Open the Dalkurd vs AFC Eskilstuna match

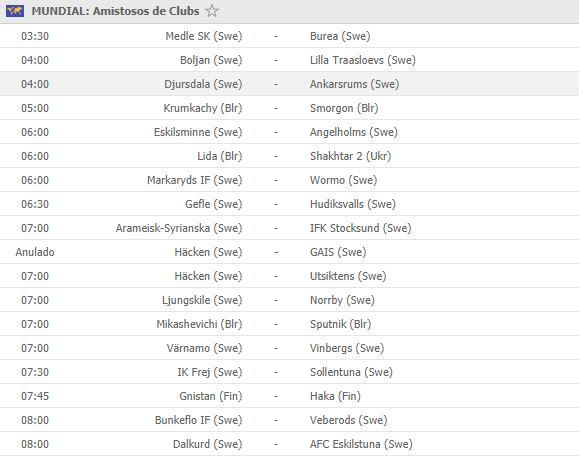(x=290, y=444)
